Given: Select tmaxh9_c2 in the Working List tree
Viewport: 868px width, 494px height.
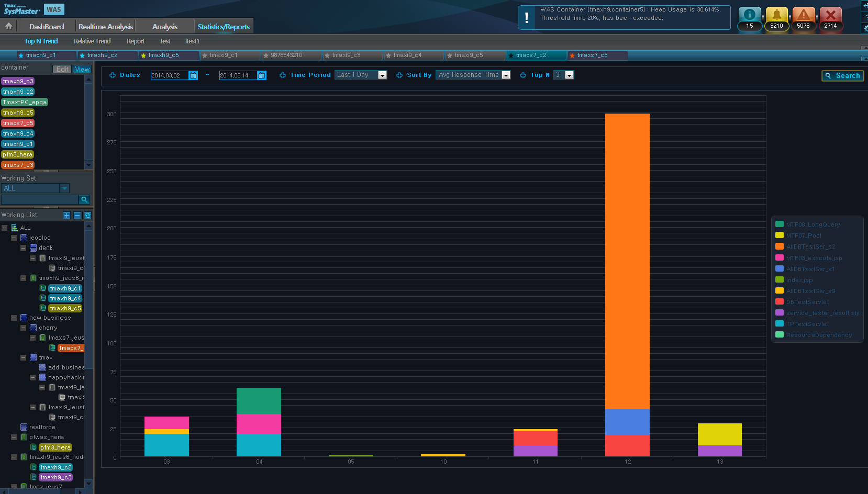Looking at the screenshot, I should coord(56,467).
